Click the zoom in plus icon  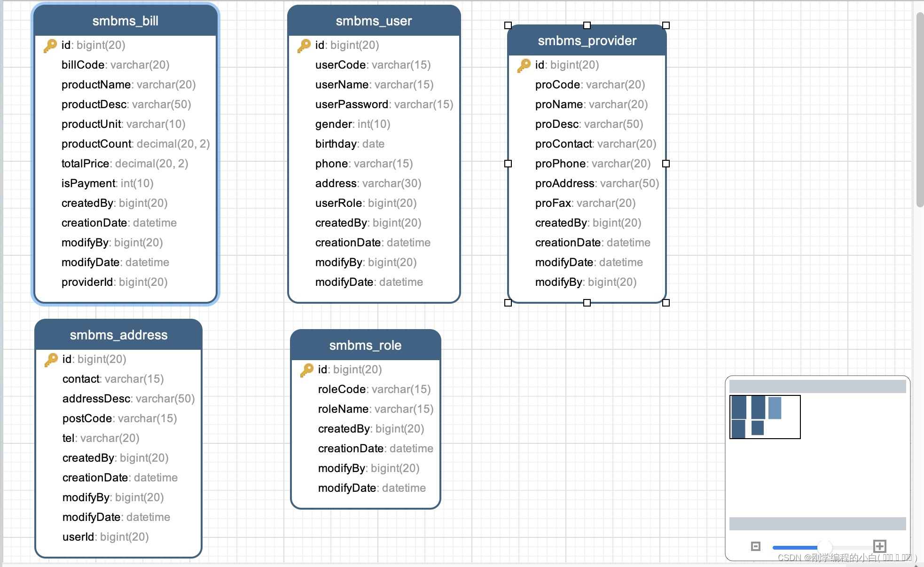tap(879, 546)
